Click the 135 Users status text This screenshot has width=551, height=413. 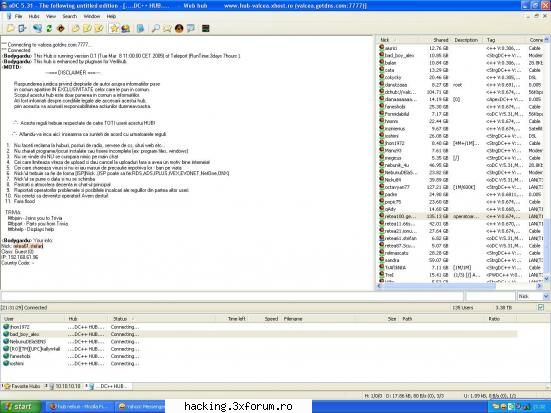462,308
